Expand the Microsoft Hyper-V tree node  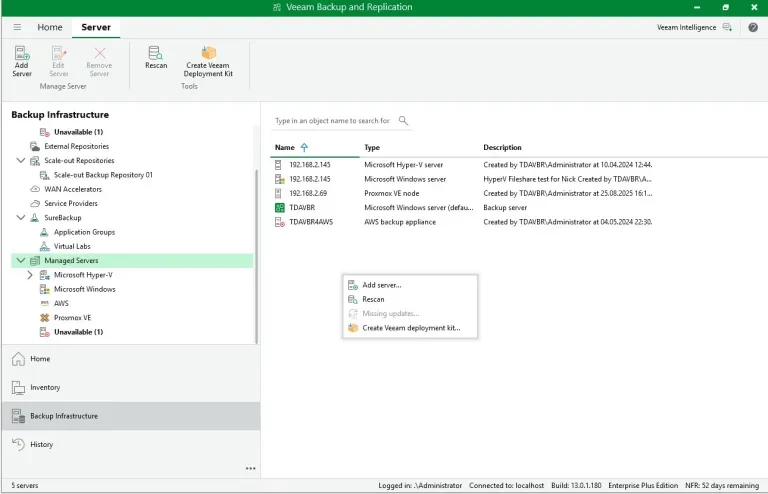tap(30, 275)
